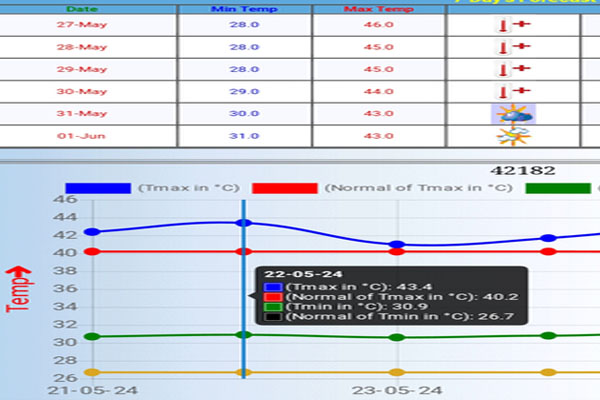Click the 23-05-24 x-axis label

pos(397,390)
